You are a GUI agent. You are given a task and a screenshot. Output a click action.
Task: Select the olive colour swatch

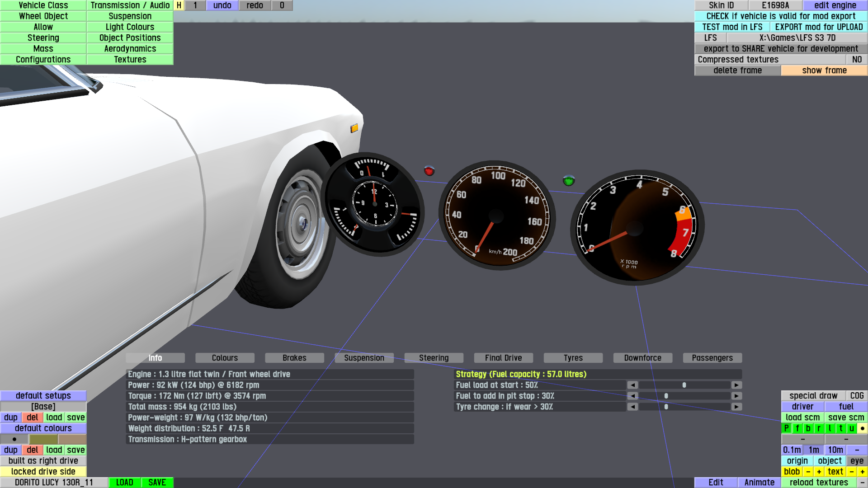pos(43,439)
